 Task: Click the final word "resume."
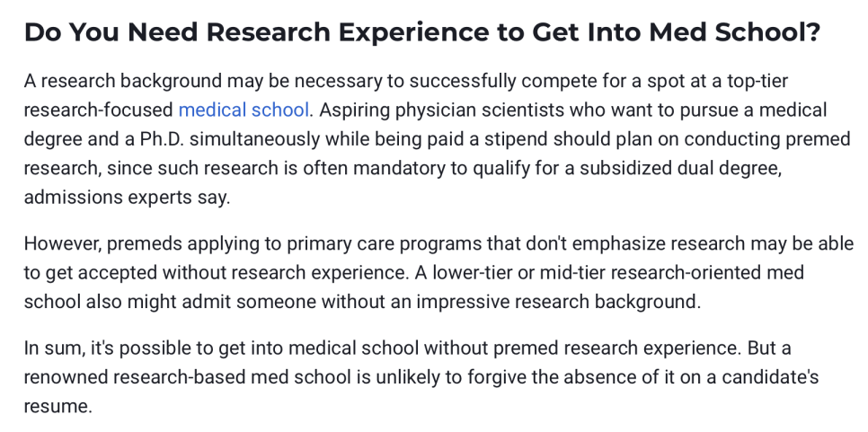[58, 407]
